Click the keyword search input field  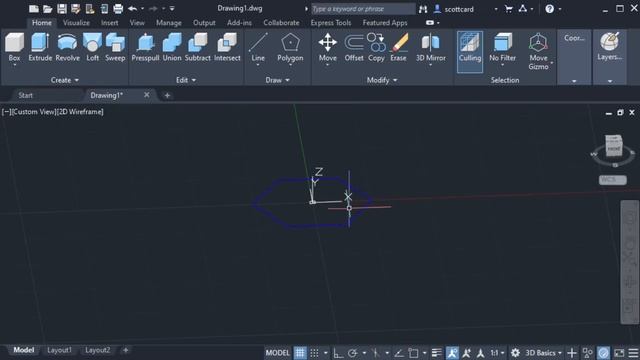tap(362, 9)
